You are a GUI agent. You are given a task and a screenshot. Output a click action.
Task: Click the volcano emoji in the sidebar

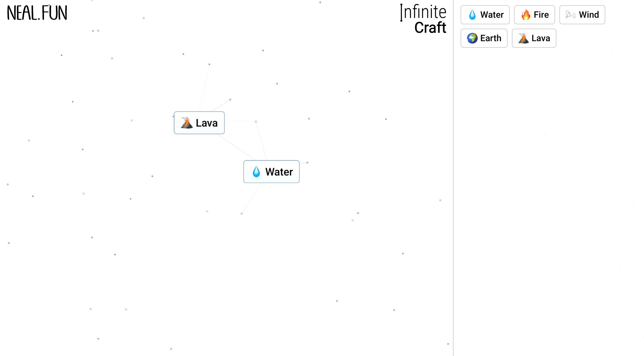[x=523, y=38]
